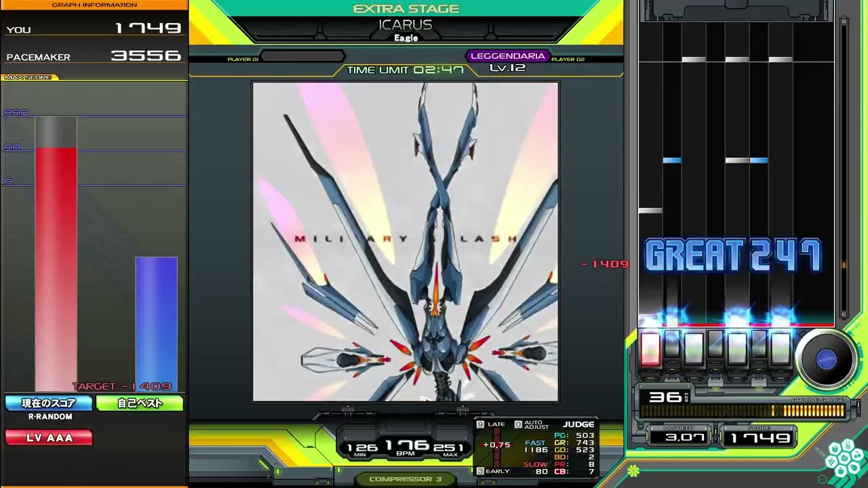Click the PR: 8 row
The image size is (868, 488).
tap(574, 464)
